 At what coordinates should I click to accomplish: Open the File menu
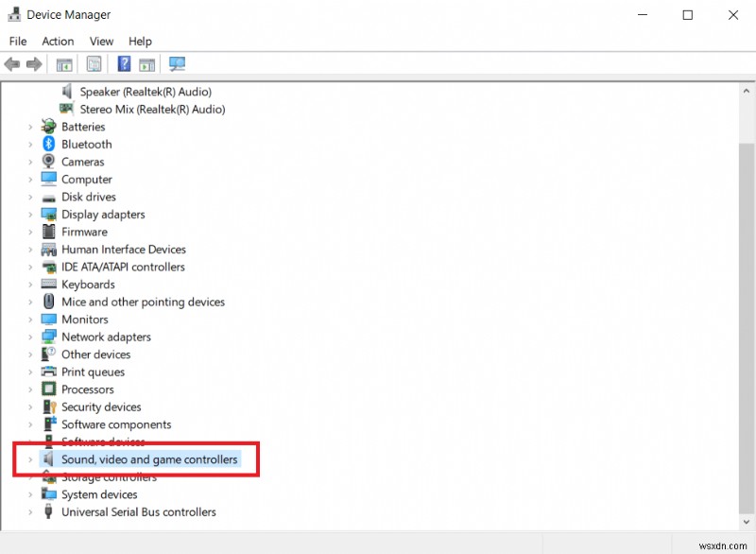click(17, 41)
